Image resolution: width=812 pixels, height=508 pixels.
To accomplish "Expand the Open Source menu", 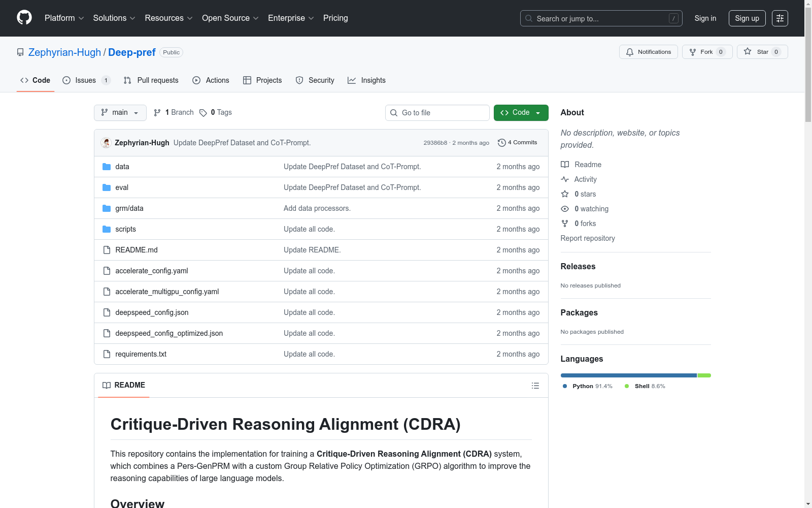I will coord(230,18).
